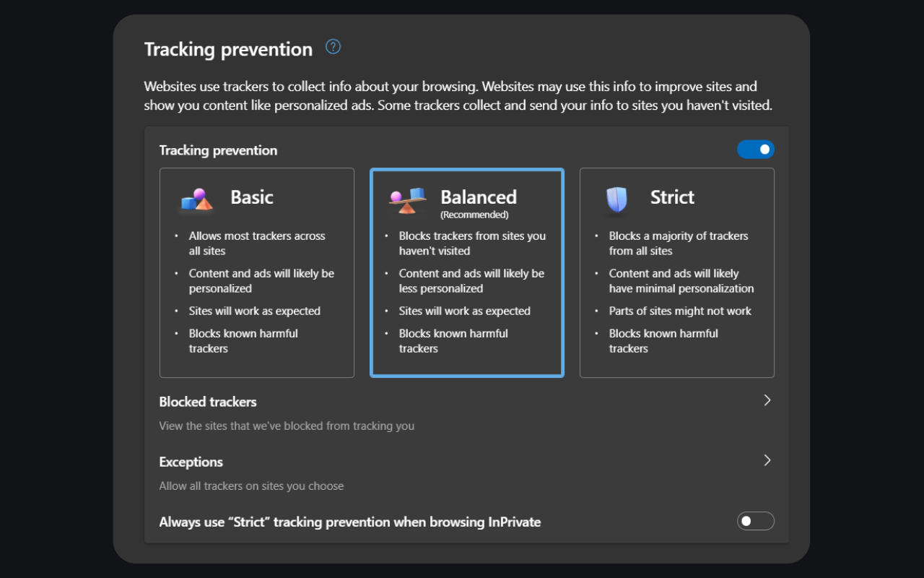
Task: Disable the Tracking prevention toggle
Action: click(x=755, y=149)
